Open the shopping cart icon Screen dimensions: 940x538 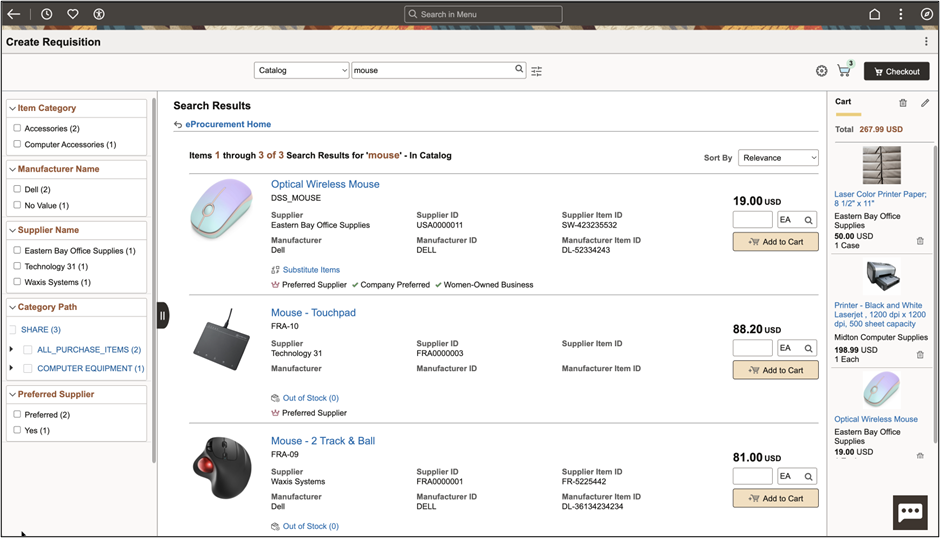[x=844, y=71]
